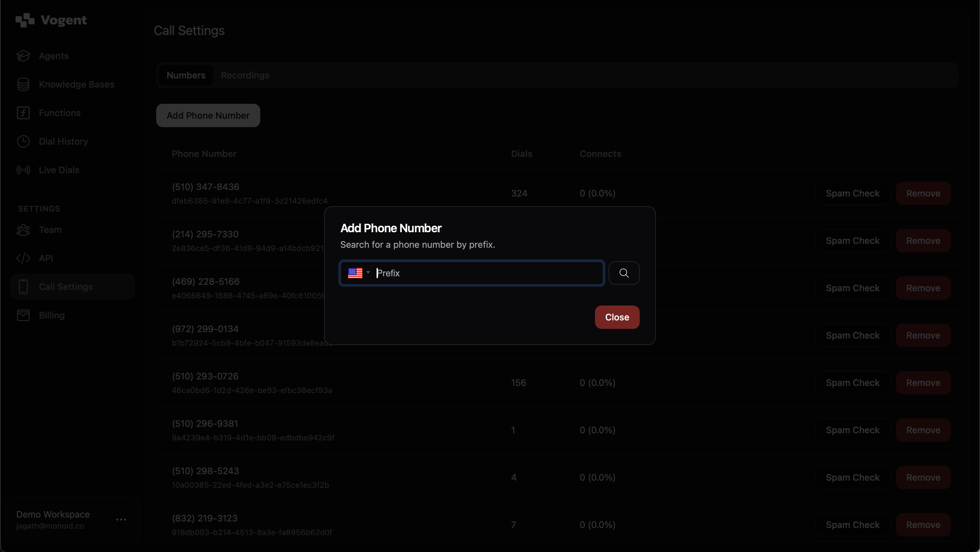980x552 pixels.
Task: Click the Agents icon in sidebar
Action: tap(23, 56)
